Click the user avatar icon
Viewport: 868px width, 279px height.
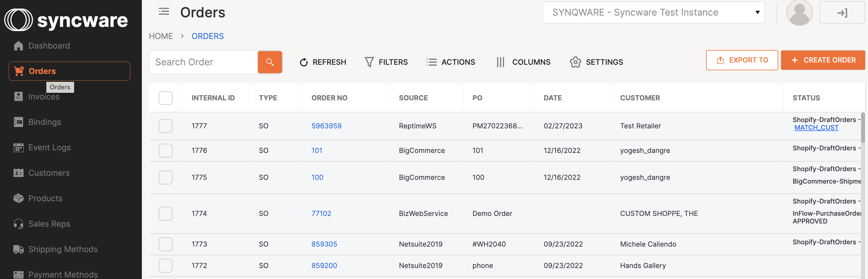[x=799, y=12]
